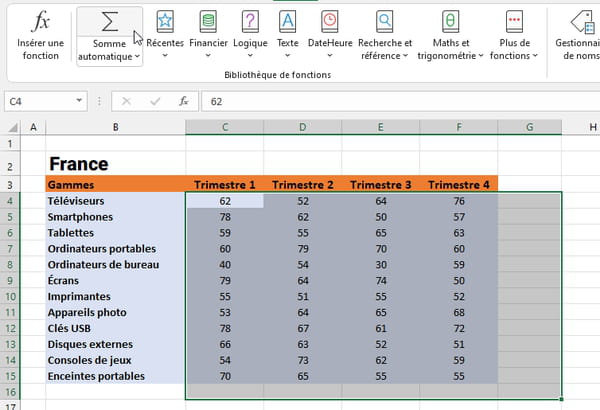Open the Name Box dropdown arrow
This screenshot has width=600, height=410.
pyautogui.click(x=79, y=101)
